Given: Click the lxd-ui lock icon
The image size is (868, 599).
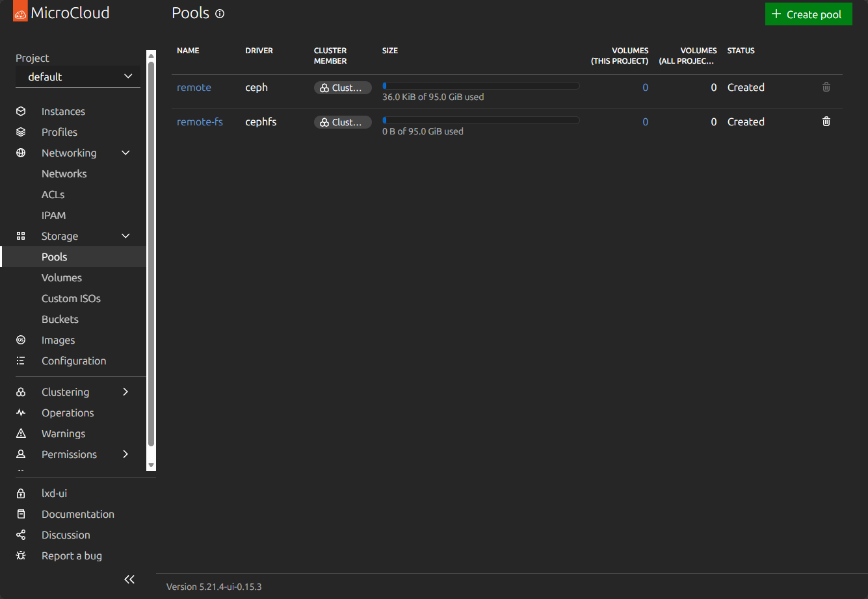Looking at the screenshot, I should click(x=21, y=493).
